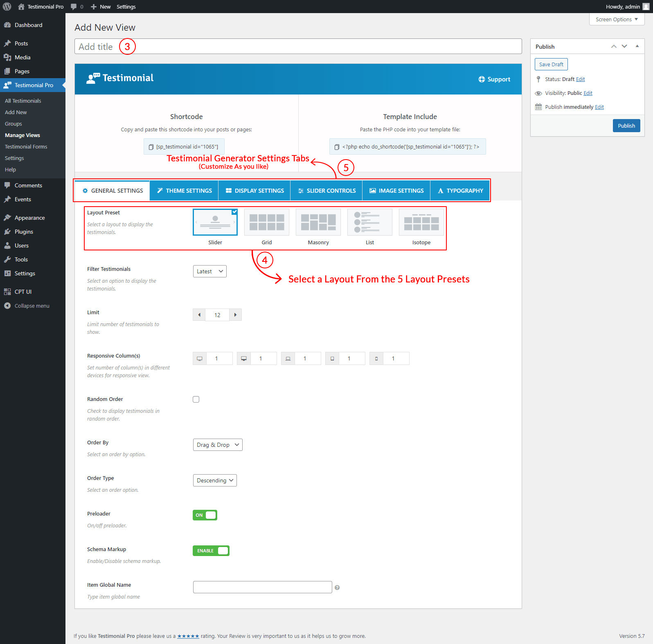Click the blue Publish button

point(626,126)
